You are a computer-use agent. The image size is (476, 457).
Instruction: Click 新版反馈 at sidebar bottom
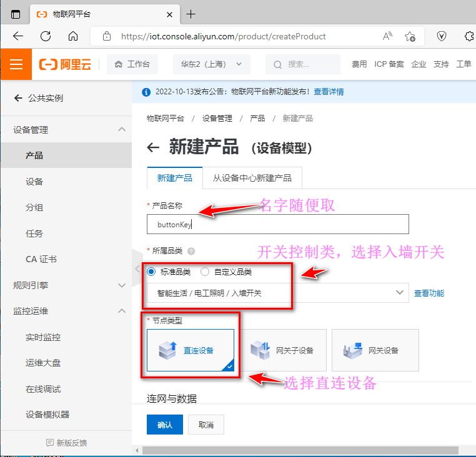[66, 443]
